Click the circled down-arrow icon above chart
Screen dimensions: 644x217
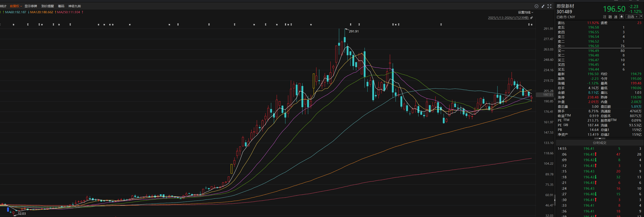pos(536,6)
